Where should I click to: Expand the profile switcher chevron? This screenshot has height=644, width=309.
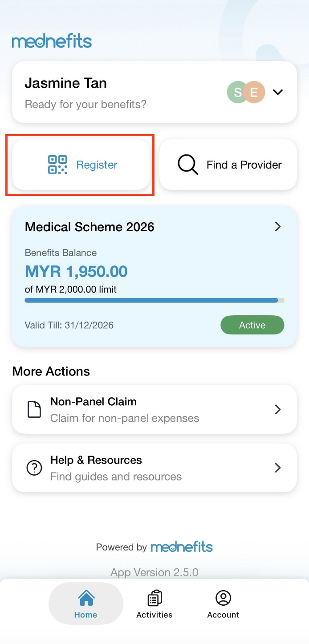[x=278, y=92]
